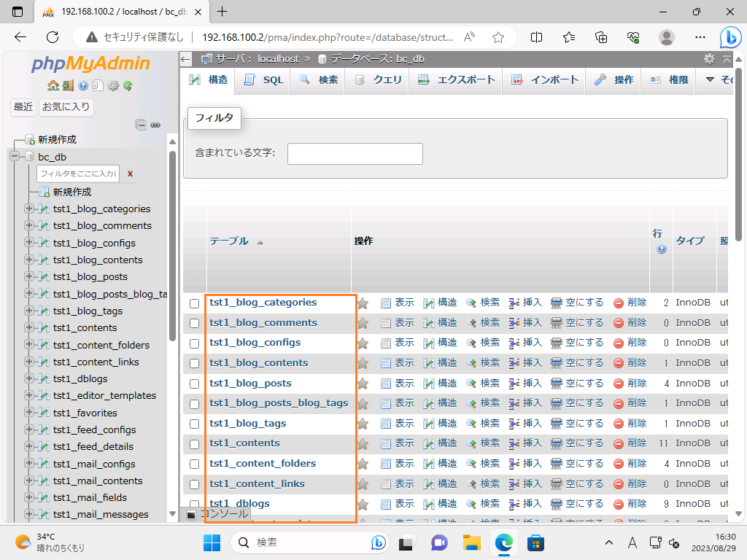
Task: Click the link with main panel icon
Action: [155, 125]
